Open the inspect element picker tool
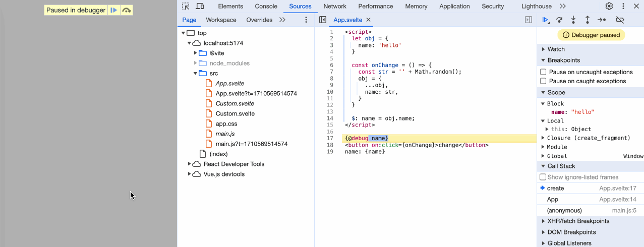Viewport: 644px width, 247px height. [186, 7]
